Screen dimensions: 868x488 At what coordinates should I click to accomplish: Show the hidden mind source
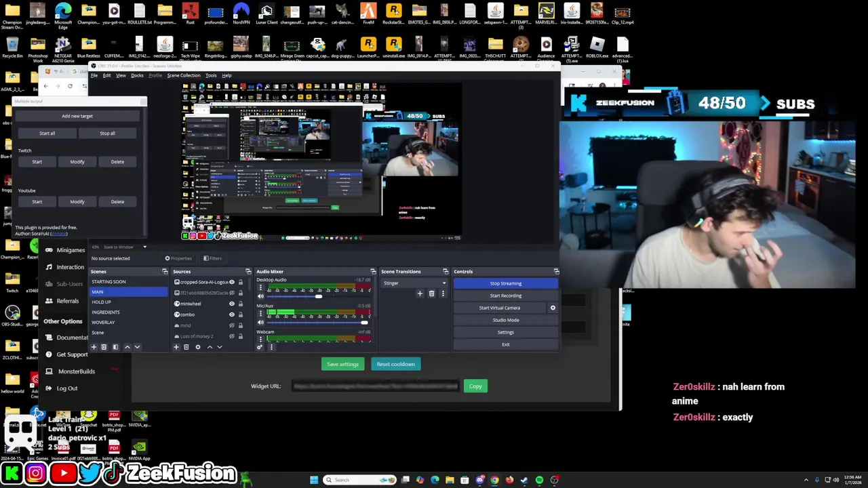pyautogui.click(x=231, y=325)
